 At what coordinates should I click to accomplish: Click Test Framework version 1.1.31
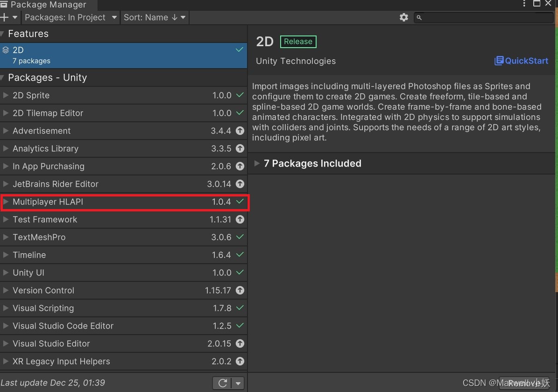pyautogui.click(x=220, y=219)
